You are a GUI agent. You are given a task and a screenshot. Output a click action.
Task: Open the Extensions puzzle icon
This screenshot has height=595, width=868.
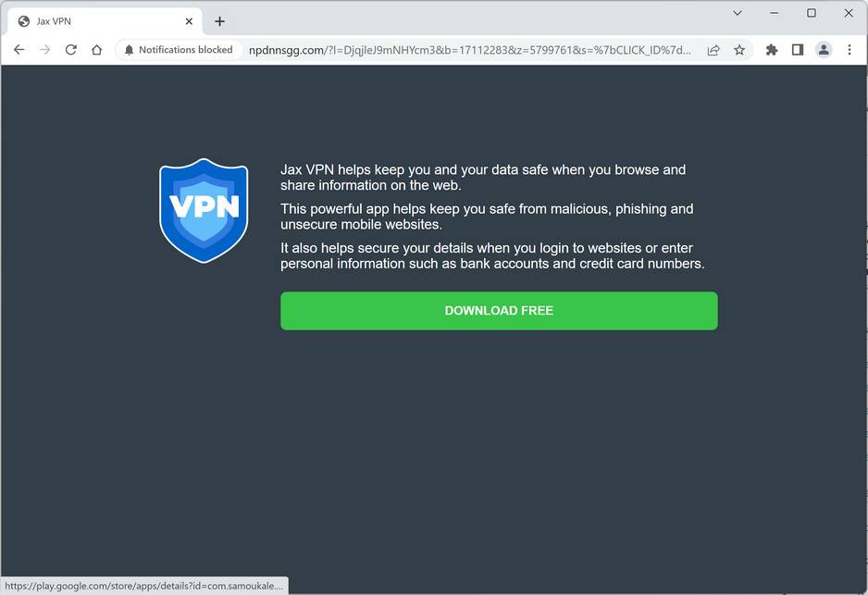click(x=772, y=50)
